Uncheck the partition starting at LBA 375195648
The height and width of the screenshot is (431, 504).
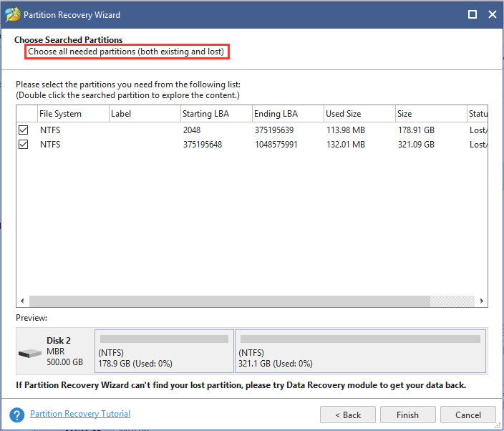click(x=24, y=144)
